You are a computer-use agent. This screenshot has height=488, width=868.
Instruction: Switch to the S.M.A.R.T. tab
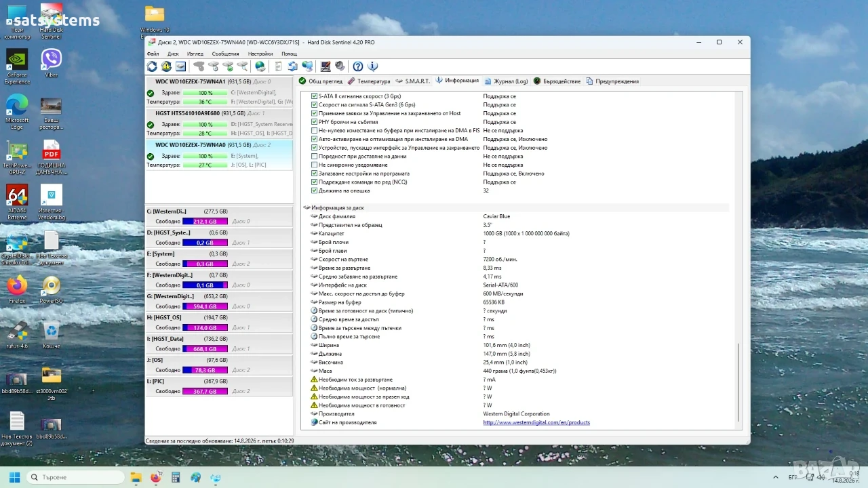[x=412, y=81]
